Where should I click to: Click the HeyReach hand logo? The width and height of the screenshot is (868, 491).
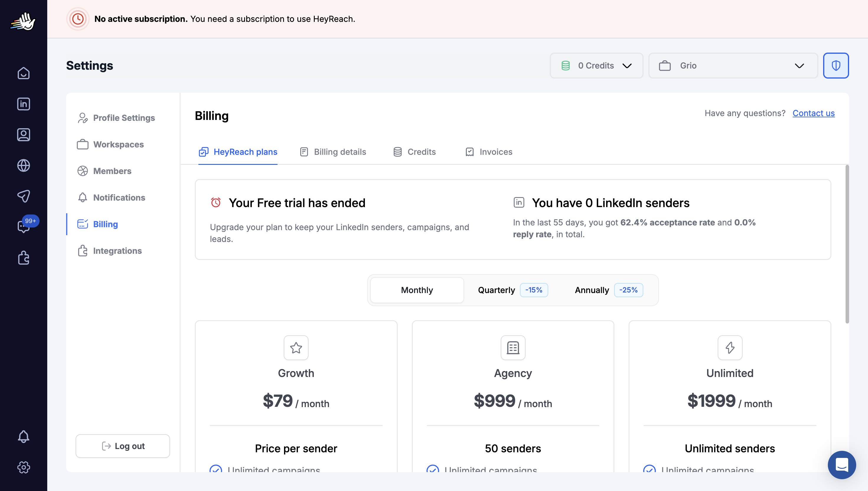tap(23, 21)
